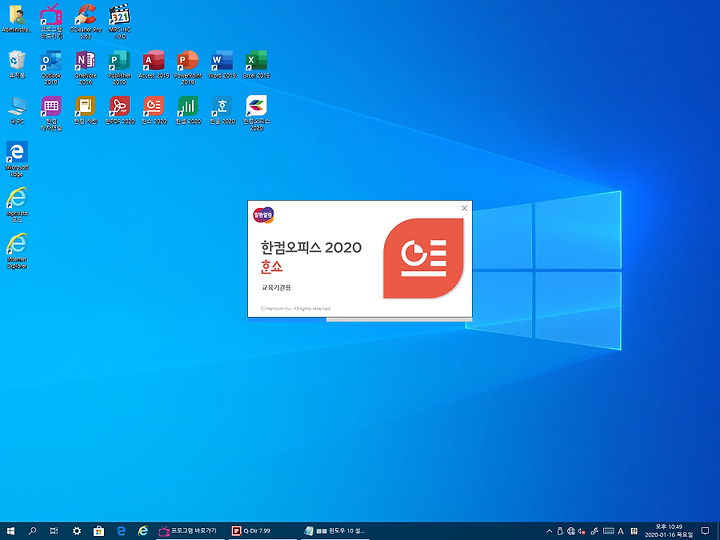Open Task View on the taskbar

tap(54, 531)
